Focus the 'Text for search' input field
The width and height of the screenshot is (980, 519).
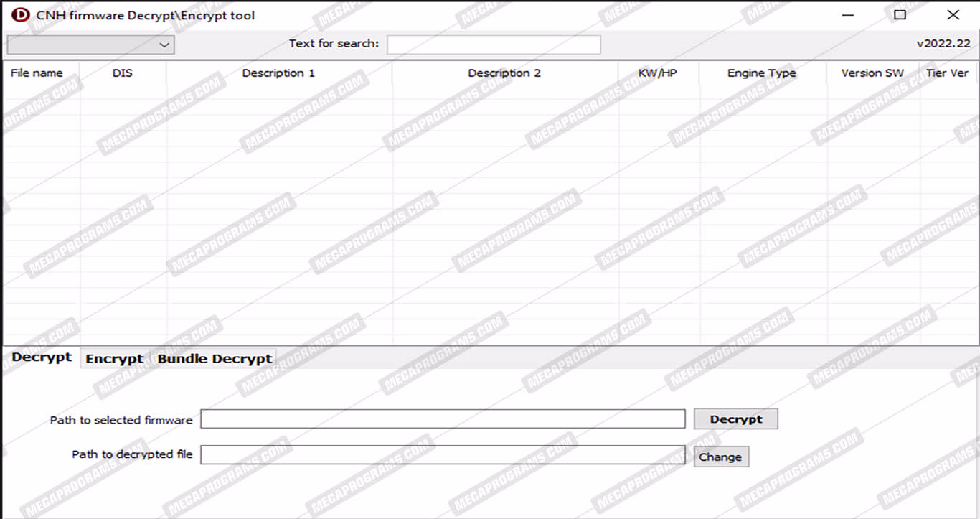[x=494, y=45]
